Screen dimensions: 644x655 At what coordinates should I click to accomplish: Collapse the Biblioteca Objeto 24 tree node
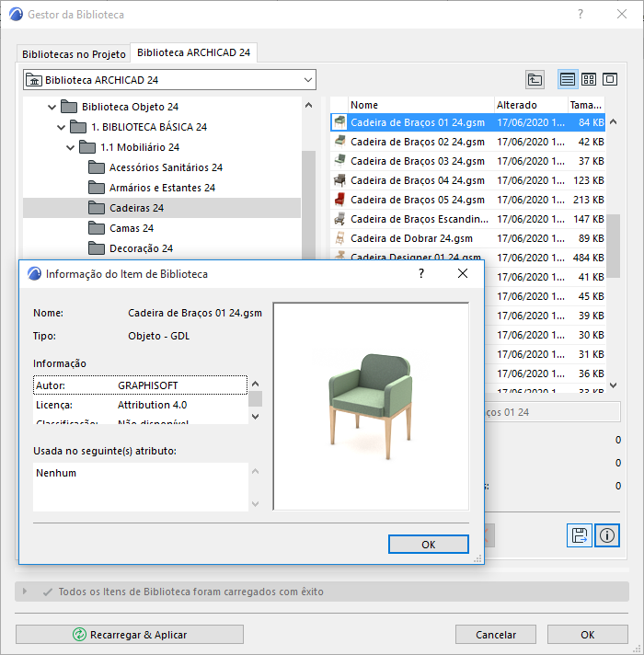click(x=52, y=107)
